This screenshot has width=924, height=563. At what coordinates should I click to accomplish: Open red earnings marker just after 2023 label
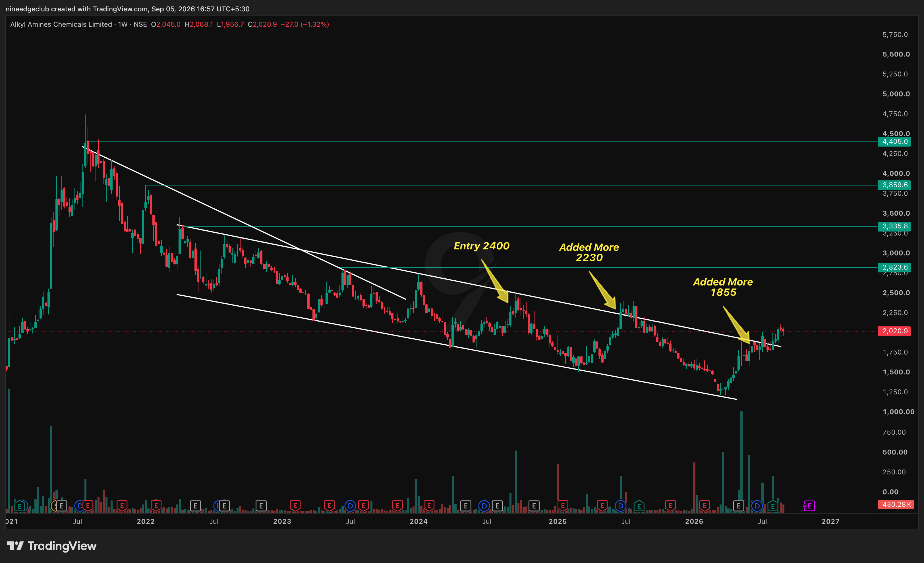click(x=295, y=506)
